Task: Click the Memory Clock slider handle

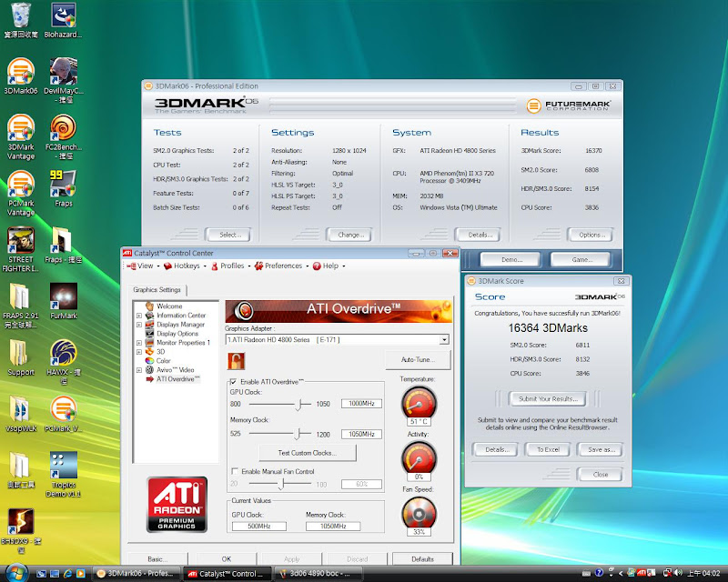Action: point(298,435)
